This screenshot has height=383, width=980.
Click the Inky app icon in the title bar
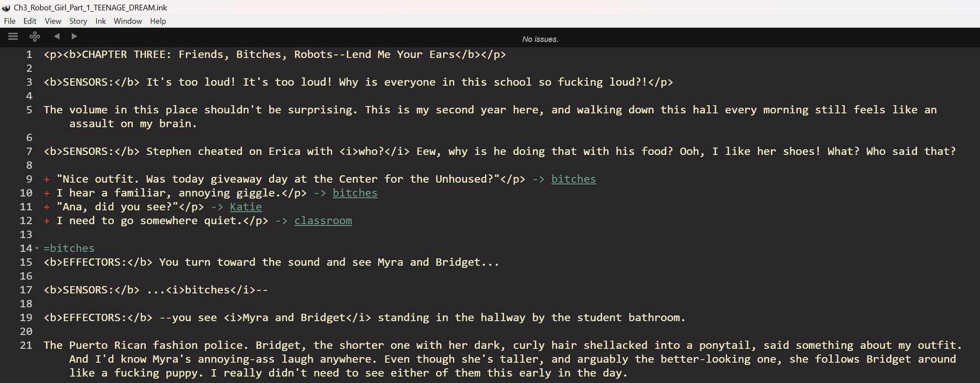pos(6,7)
